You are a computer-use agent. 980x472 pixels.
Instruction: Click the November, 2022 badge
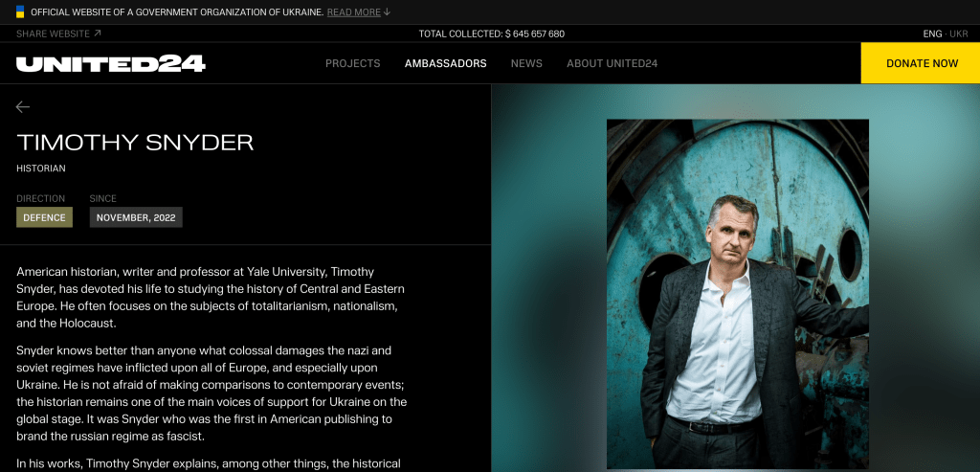pyautogui.click(x=136, y=217)
